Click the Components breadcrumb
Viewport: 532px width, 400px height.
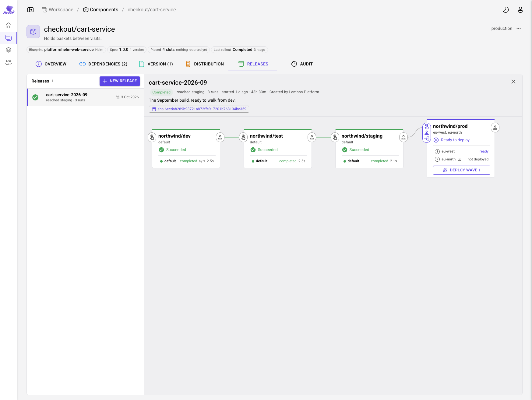[101, 10]
